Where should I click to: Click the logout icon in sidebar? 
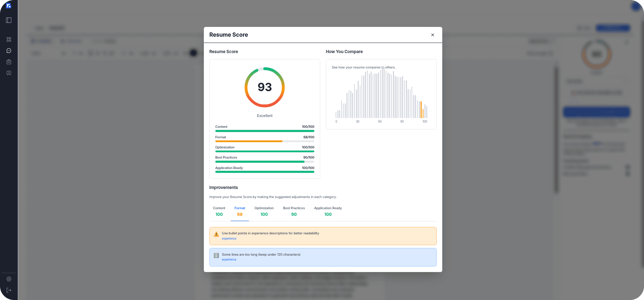click(9, 290)
